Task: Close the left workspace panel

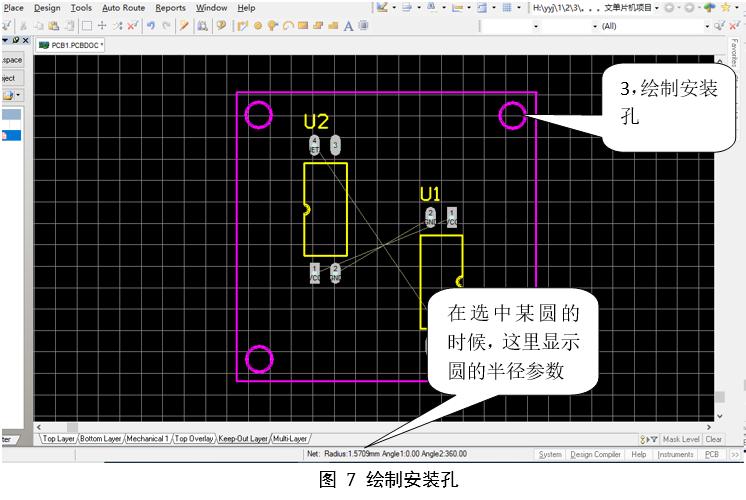Action: tap(26, 40)
